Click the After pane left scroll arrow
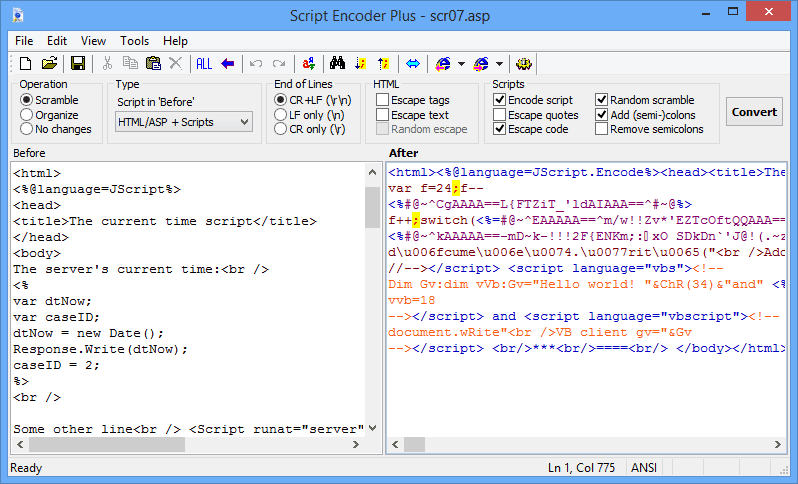Image resolution: width=798 pixels, height=484 pixels. pos(395,444)
